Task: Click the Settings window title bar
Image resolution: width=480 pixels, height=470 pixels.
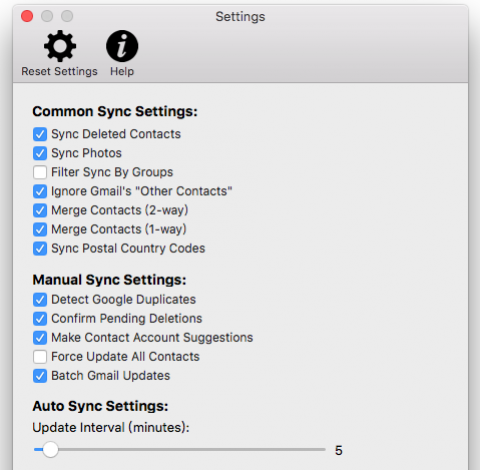Action: 240,16
